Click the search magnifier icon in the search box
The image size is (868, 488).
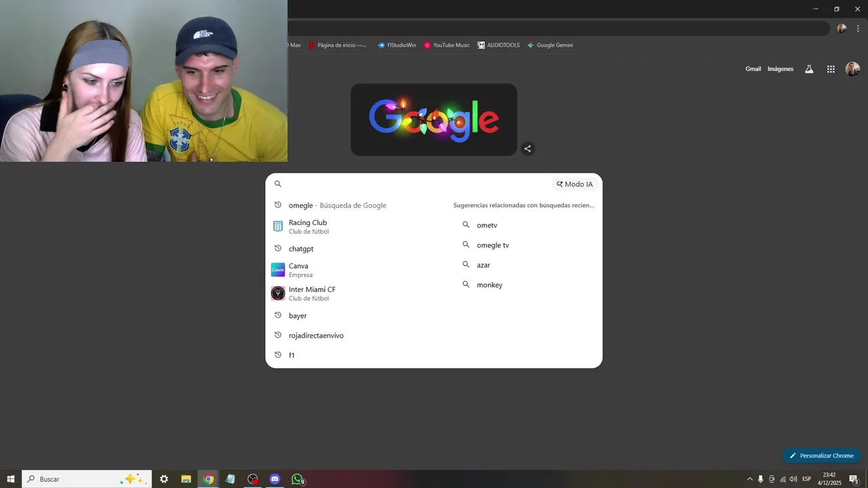click(x=277, y=184)
